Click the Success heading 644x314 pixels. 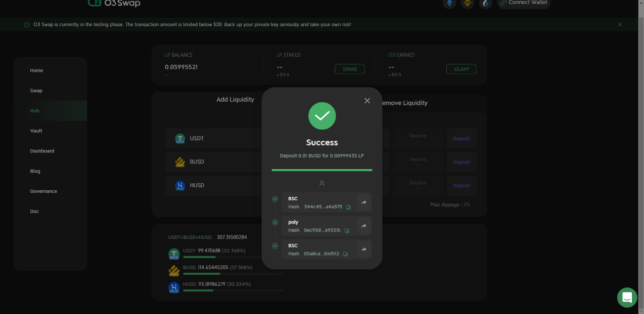click(322, 142)
